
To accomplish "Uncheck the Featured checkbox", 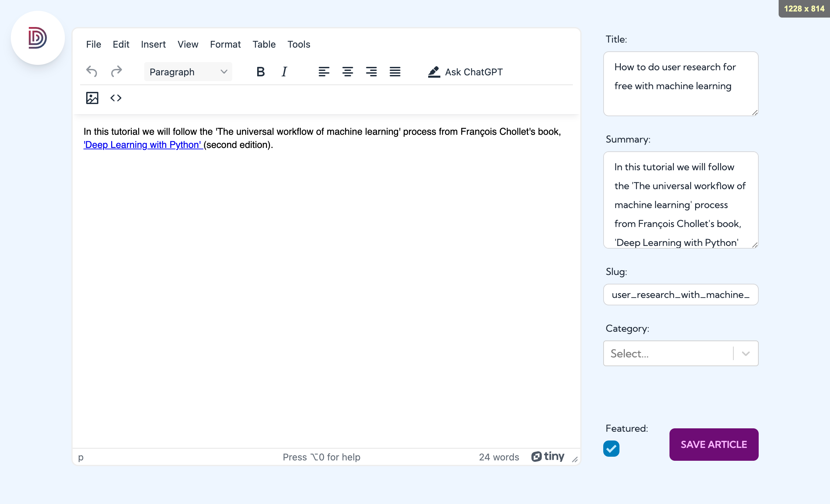I will coord(611,449).
